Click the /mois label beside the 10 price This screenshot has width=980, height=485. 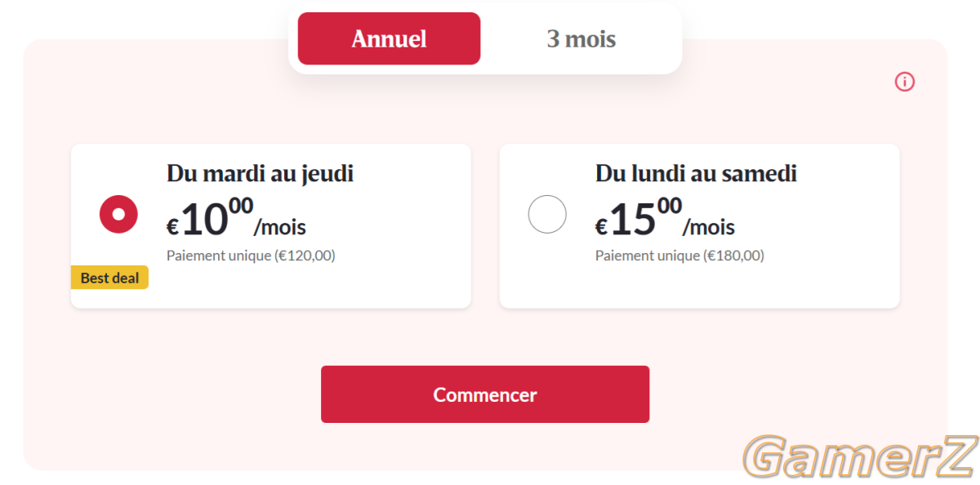(280, 227)
